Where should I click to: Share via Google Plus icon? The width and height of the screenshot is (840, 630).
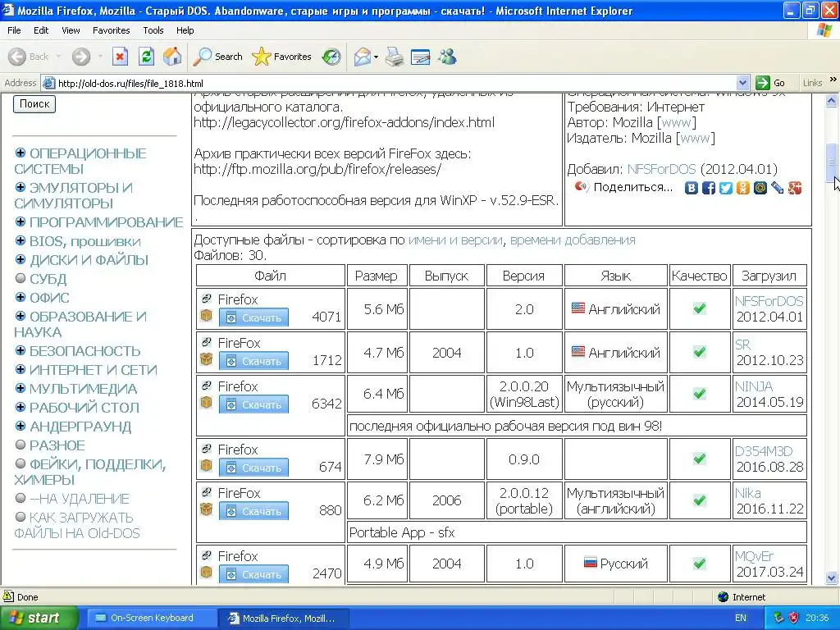point(794,188)
